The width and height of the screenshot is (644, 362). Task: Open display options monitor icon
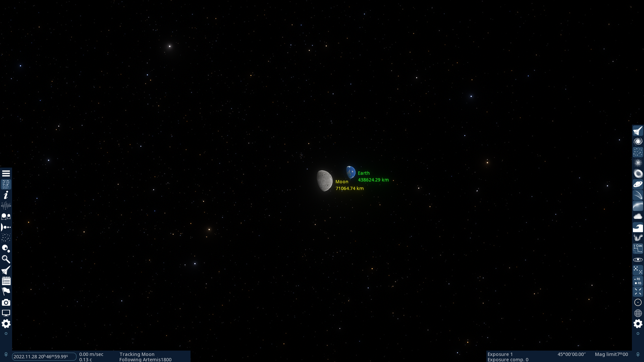[6, 313]
